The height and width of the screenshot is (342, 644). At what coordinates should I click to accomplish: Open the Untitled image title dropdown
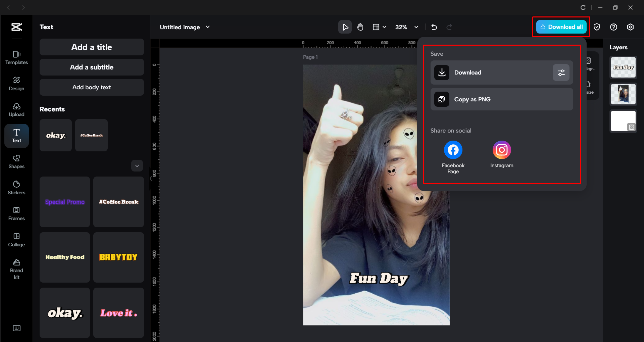208,27
